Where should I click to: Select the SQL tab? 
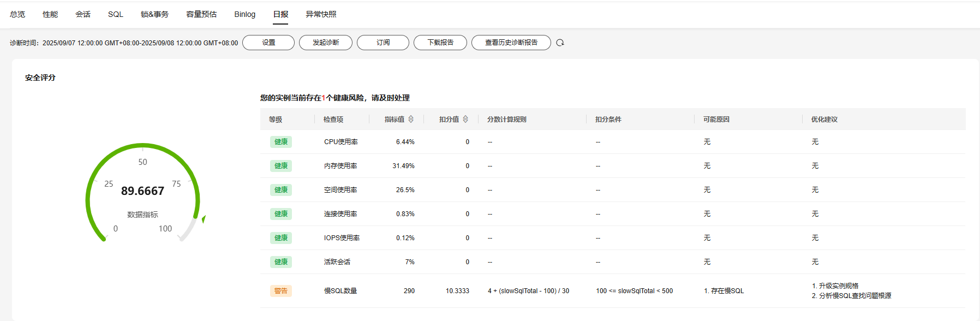[x=116, y=14]
